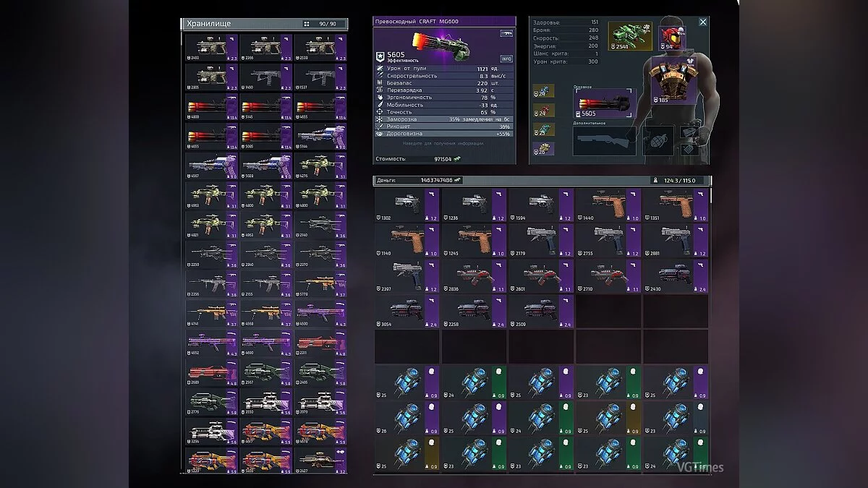Click the empty secondary weapon shotgun slot
The width and height of the screenshot is (868, 488).
(x=605, y=142)
